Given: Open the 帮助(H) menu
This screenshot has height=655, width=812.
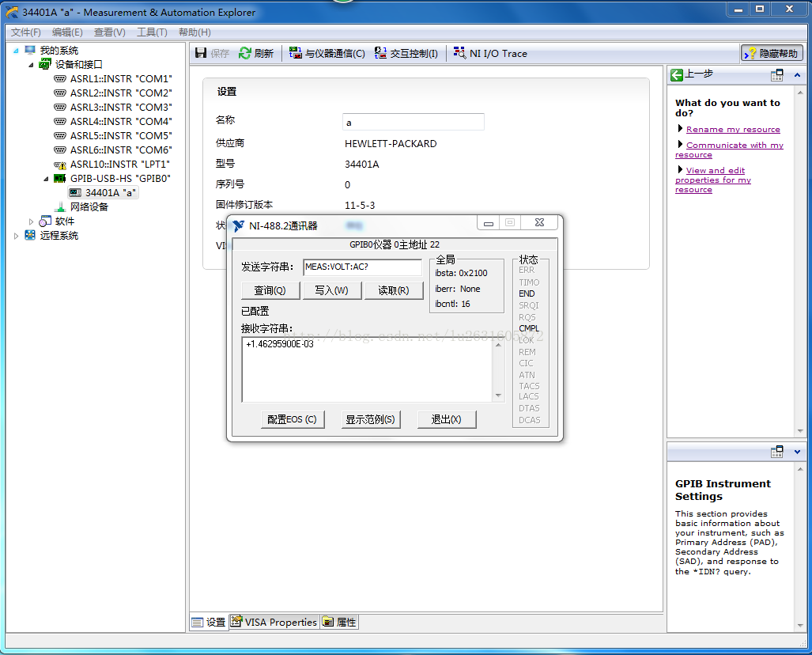Looking at the screenshot, I should click(195, 32).
